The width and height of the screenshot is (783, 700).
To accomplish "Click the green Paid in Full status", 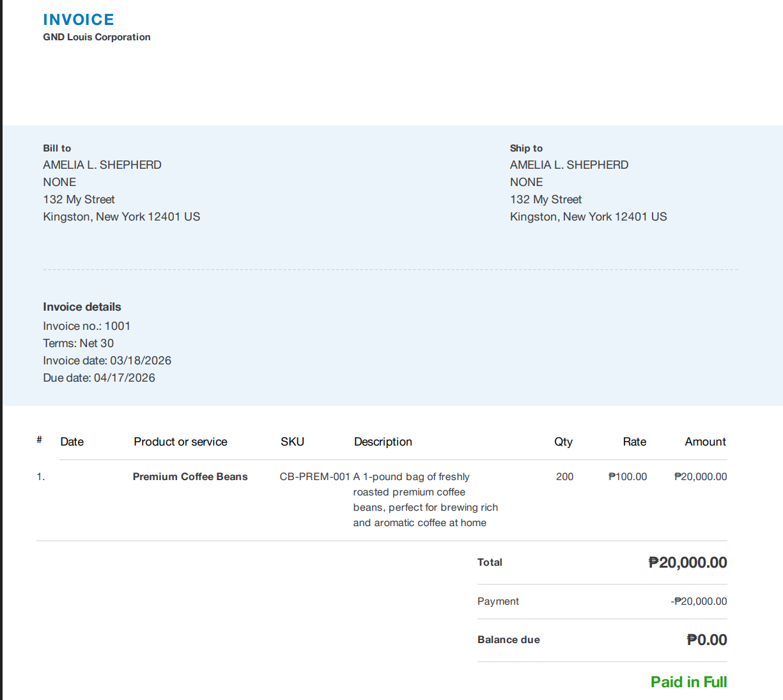I will coord(688,682).
